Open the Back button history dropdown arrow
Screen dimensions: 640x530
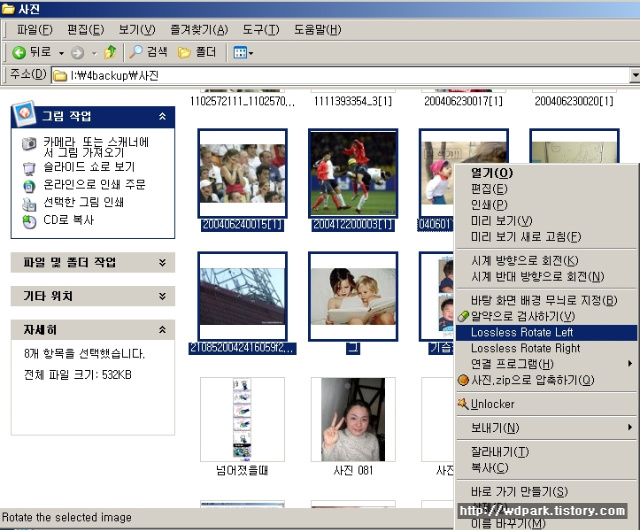[x=61, y=53]
